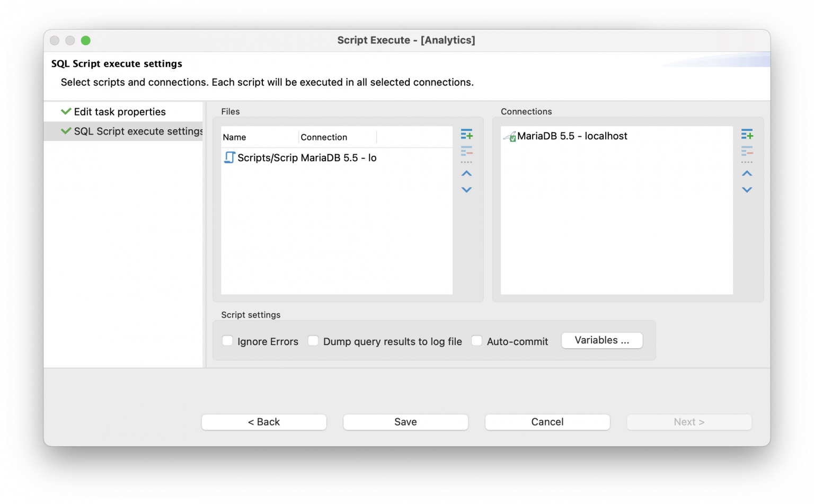Click the script icon next to Scripts/Scrip
Viewport: 814px width, 504px height.
(229, 157)
